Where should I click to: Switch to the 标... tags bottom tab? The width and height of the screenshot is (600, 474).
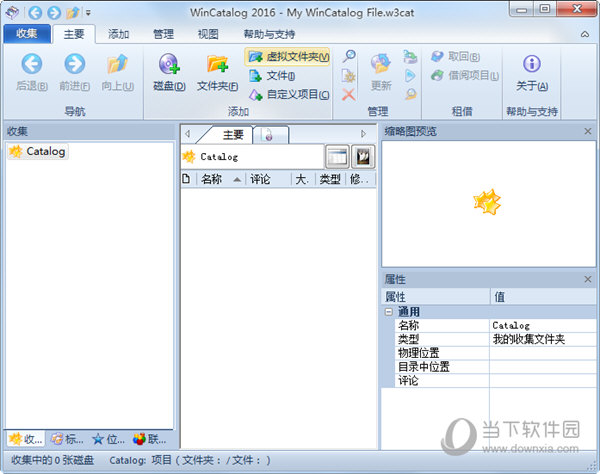[67, 439]
